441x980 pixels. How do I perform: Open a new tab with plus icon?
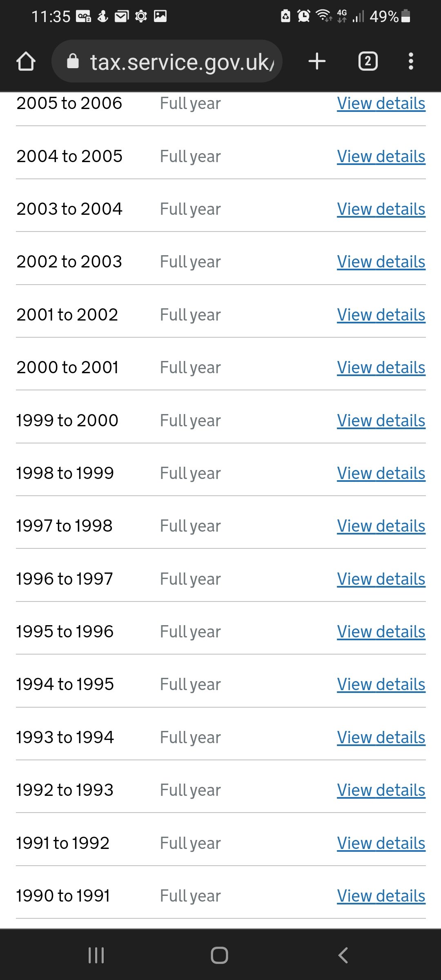[x=317, y=62]
